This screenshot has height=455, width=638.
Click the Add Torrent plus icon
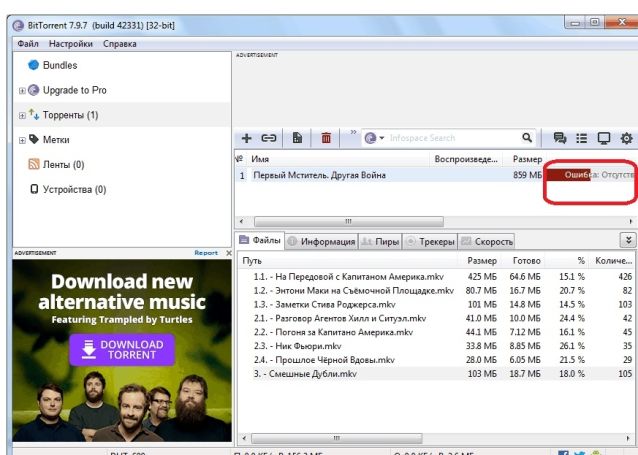click(246, 138)
